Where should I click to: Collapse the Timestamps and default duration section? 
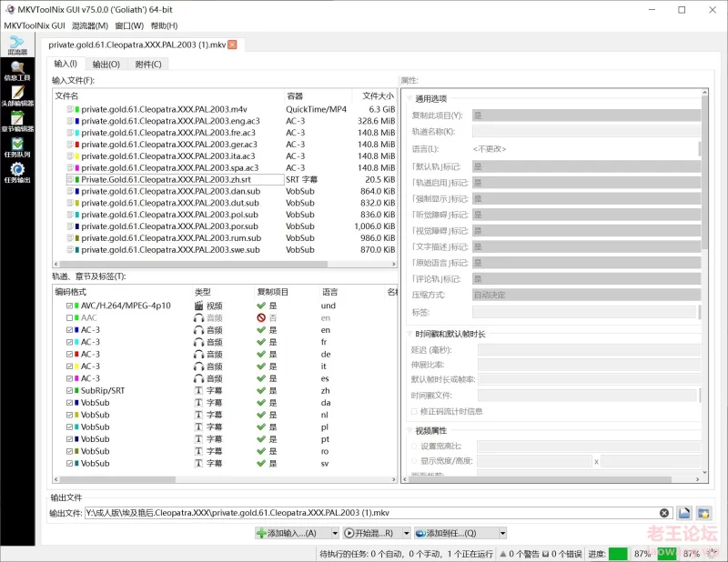click(x=410, y=334)
